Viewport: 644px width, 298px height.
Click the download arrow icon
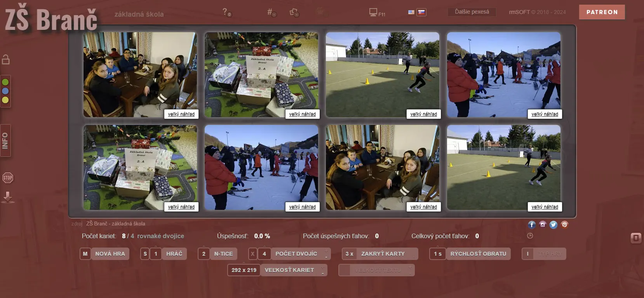[x=8, y=197]
